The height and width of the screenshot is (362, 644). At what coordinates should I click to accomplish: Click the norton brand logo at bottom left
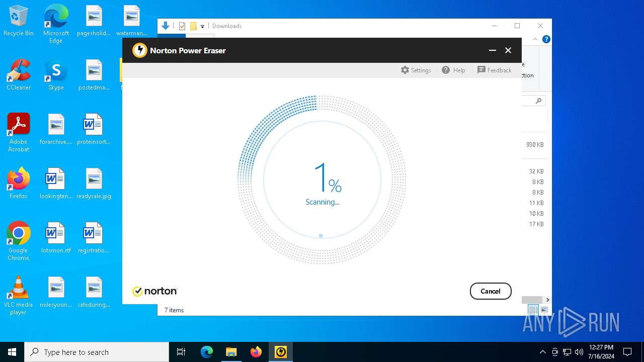coord(155,291)
